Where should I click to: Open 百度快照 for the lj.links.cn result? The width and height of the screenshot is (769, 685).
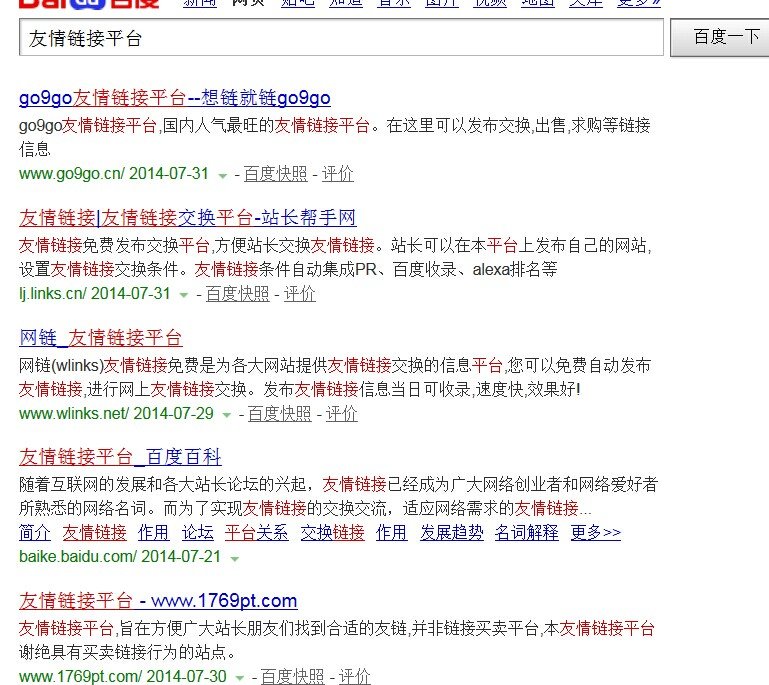click(x=237, y=294)
